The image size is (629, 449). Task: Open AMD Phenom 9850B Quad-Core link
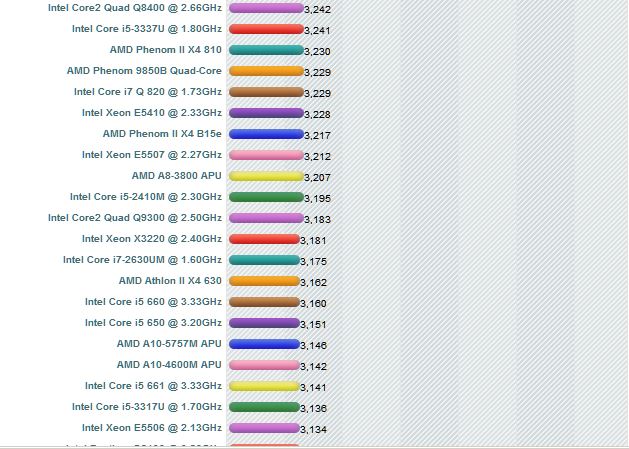(144, 71)
